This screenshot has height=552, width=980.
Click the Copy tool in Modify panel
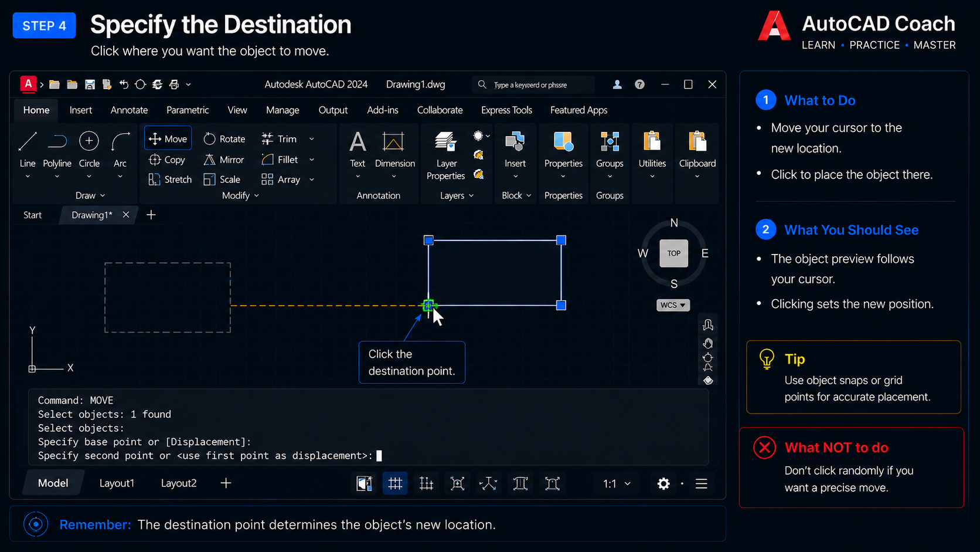click(x=168, y=160)
